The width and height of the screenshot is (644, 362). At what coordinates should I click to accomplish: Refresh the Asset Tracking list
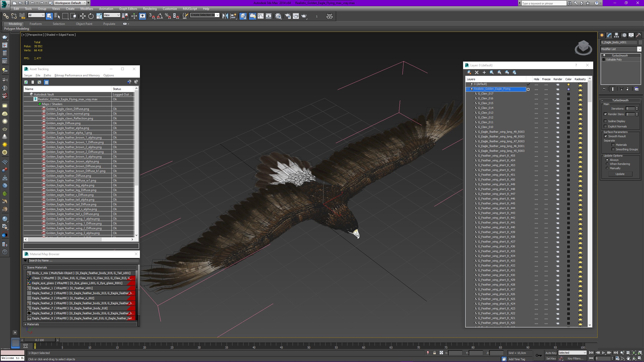(x=26, y=82)
